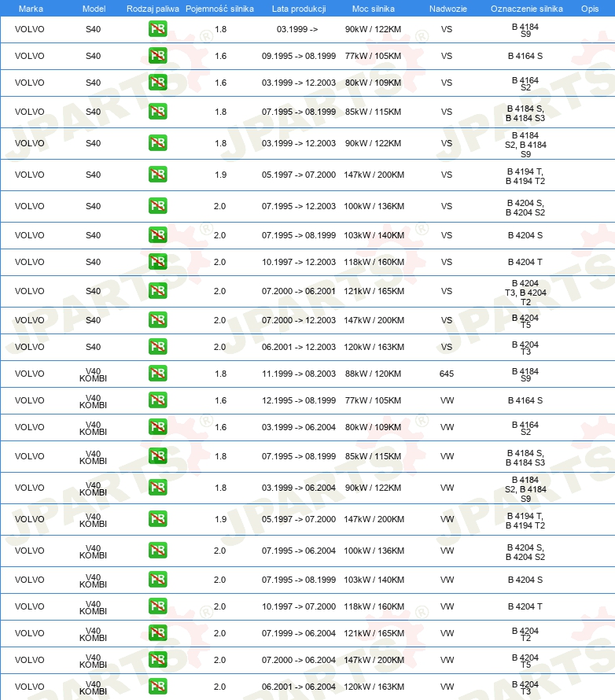Click petrol icon in V40 KOMBI 100kW / 136KM row
Image resolution: width=615 pixels, height=700 pixels.
tap(158, 551)
